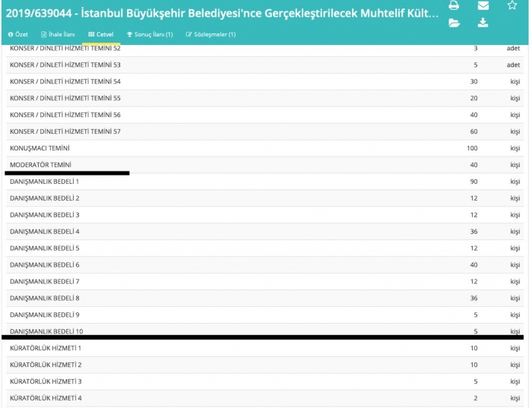532x408 pixels.
Task: Click DANIŞMANLIK BEDELİ 5 row label
Action: [x=44, y=248]
